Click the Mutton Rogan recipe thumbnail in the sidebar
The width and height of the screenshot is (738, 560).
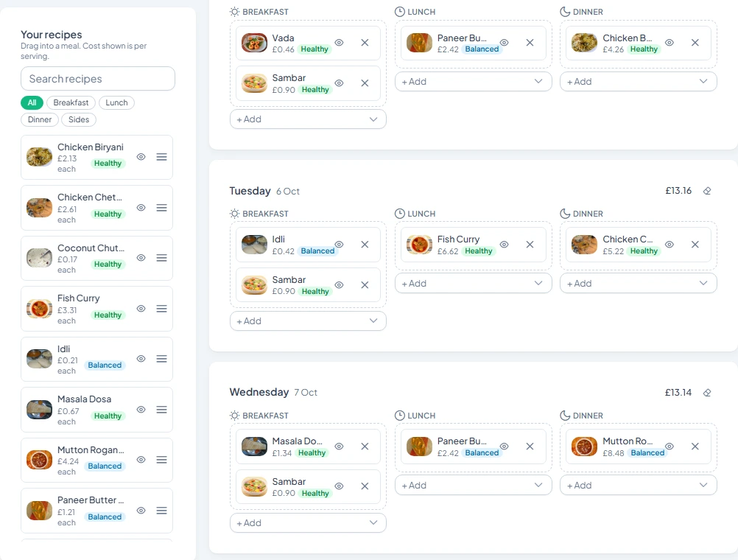point(39,460)
